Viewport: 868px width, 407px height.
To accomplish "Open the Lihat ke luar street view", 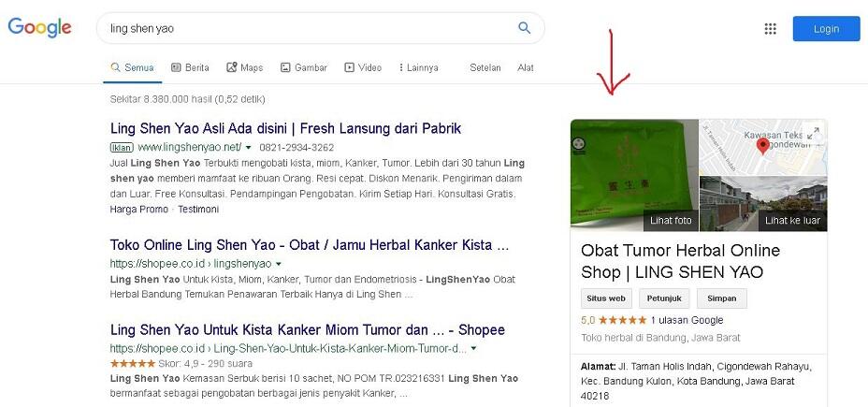I will [x=793, y=221].
